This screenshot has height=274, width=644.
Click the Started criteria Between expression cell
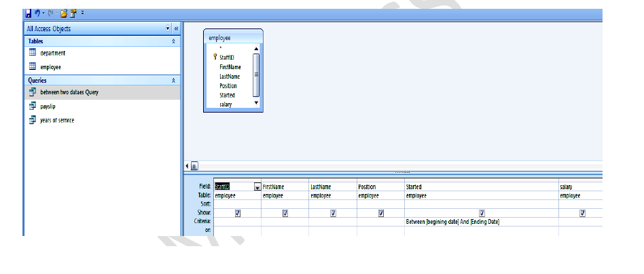(452, 222)
